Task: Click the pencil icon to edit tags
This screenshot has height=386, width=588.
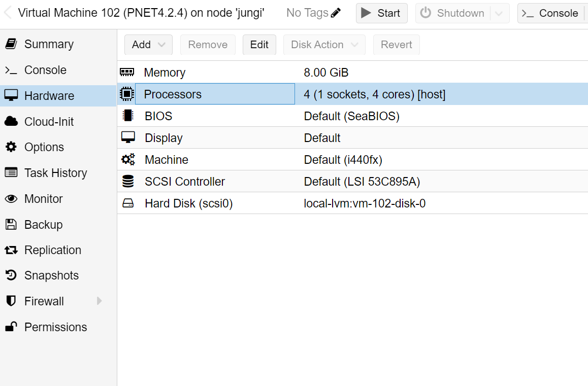Action: pyautogui.click(x=336, y=13)
